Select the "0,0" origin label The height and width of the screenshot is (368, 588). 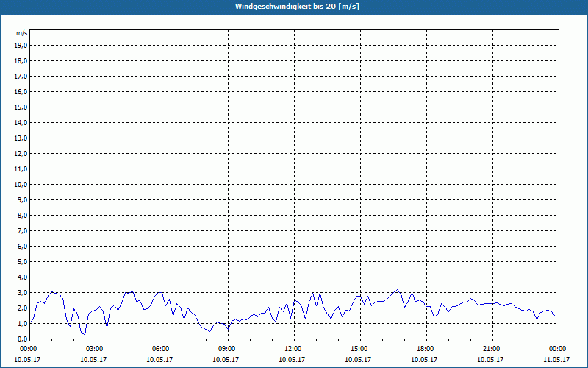(x=22, y=339)
